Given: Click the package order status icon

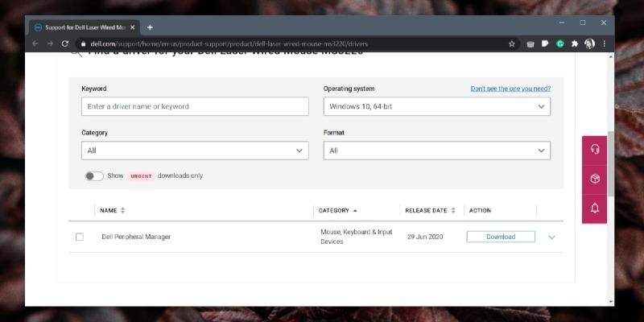Looking at the screenshot, I should pos(595,179).
